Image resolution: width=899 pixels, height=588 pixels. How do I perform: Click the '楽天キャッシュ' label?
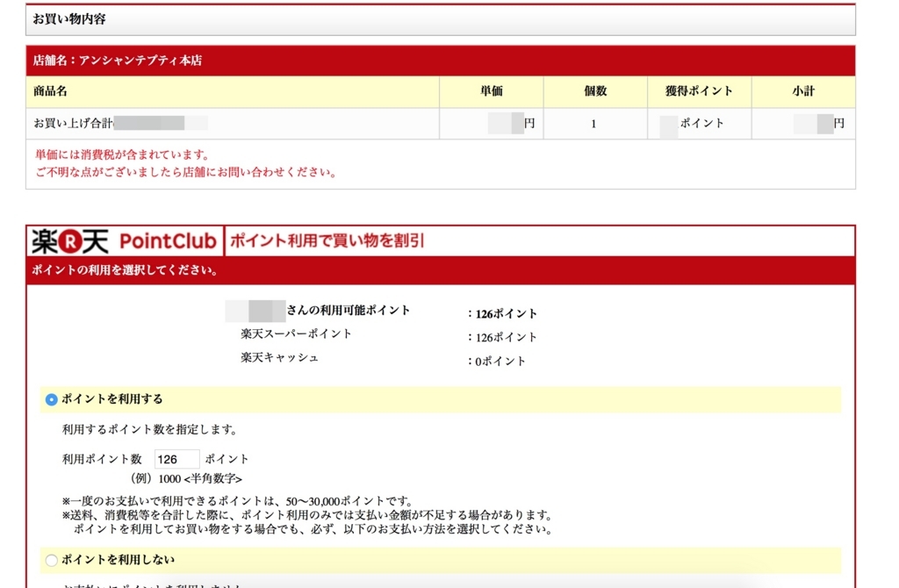click(279, 357)
